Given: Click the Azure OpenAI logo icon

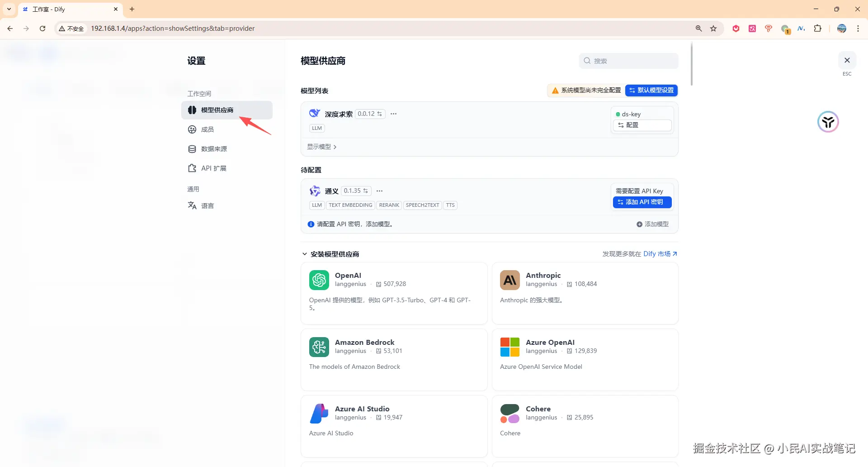Looking at the screenshot, I should [x=510, y=347].
